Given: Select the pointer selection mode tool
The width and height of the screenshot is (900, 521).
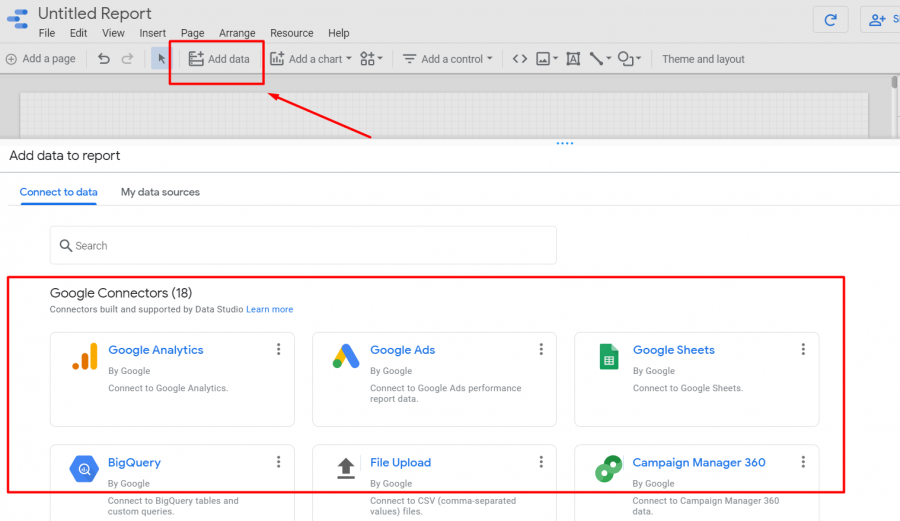Looking at the screenshot, I should click(x=161, y=59).
